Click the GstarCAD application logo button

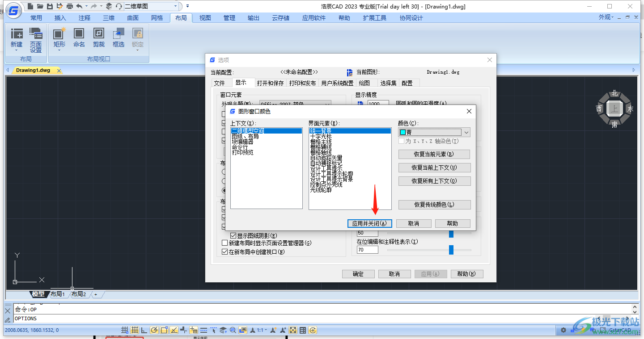[x=14, y=11]
